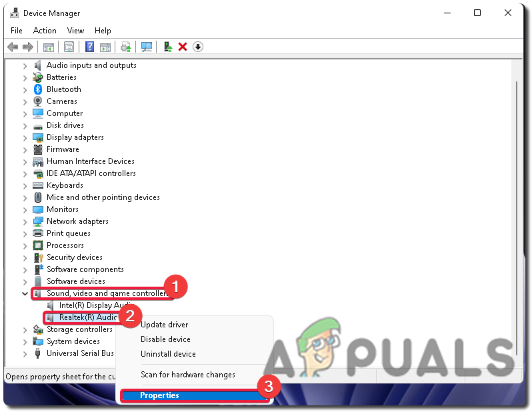Click the Print queues printer icon

click(x=37, y=233)
